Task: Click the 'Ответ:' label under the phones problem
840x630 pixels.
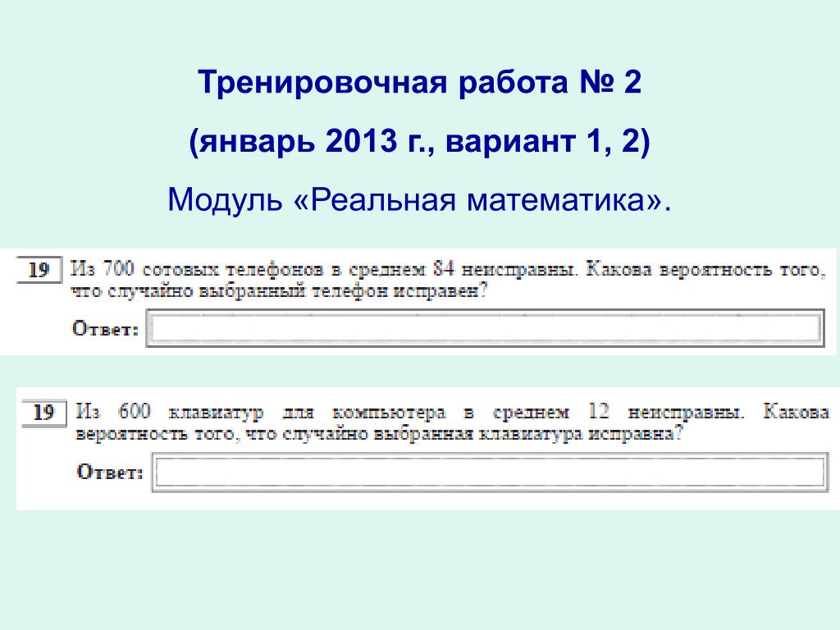Action: (106, 328)
